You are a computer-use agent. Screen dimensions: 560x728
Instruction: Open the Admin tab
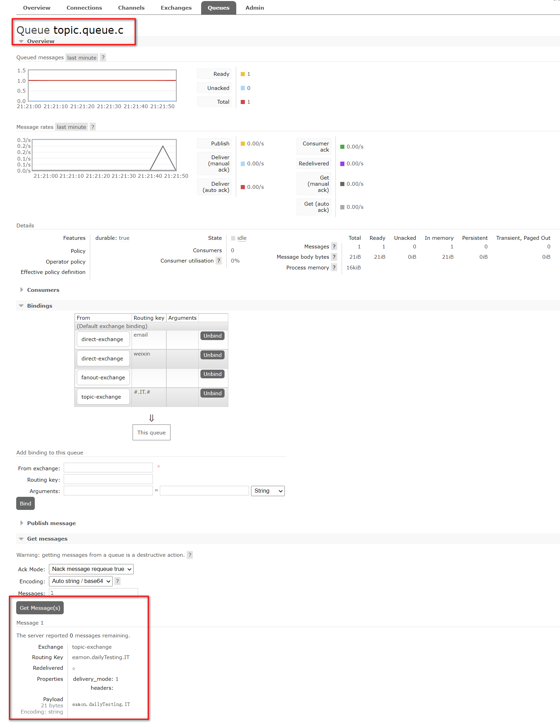255,8
